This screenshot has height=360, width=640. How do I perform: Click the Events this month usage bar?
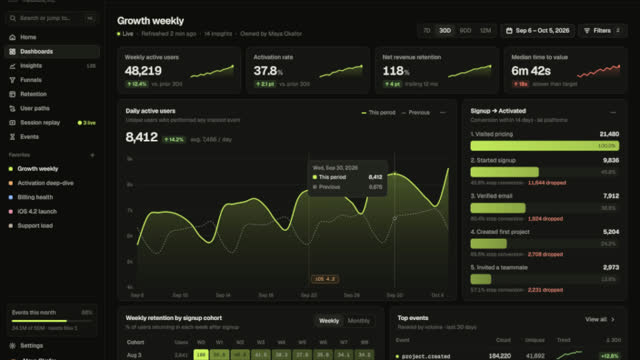click(52, 321)
